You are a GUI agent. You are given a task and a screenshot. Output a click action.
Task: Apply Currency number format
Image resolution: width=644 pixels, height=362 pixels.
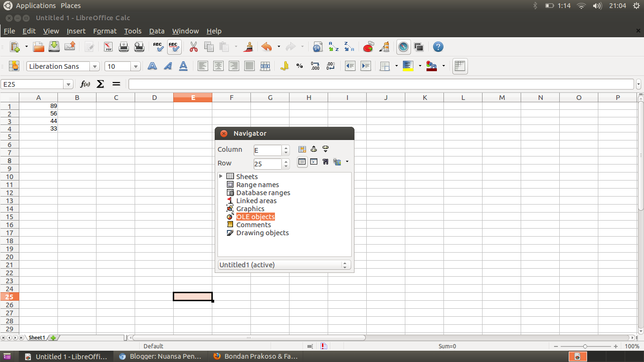[x=284, y=66]
